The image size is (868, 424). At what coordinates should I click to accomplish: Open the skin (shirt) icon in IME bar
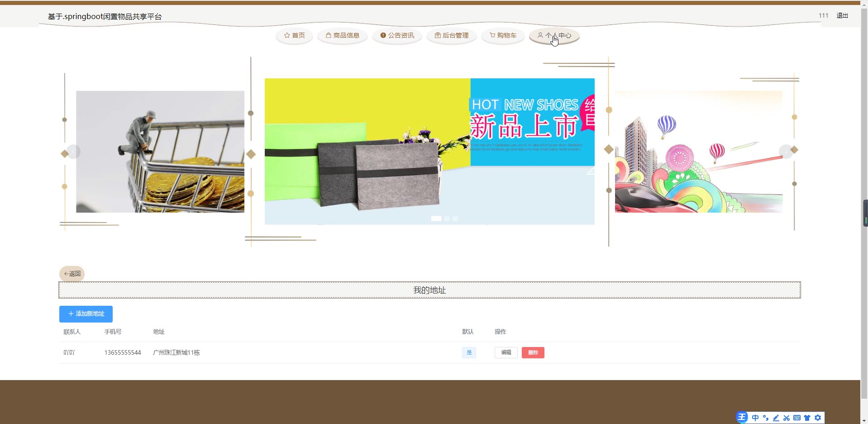click(x=807, y=418)
